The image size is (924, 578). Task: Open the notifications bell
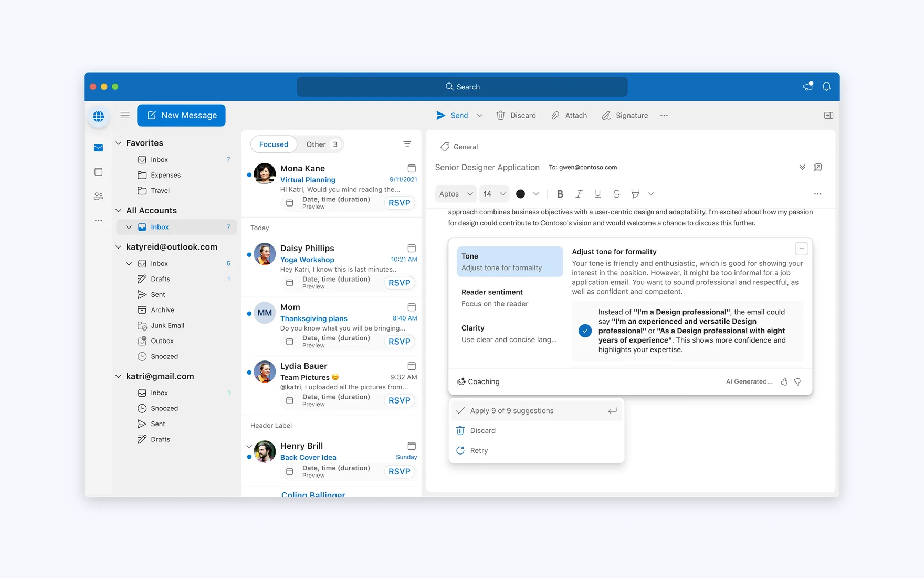click(826, 87)
